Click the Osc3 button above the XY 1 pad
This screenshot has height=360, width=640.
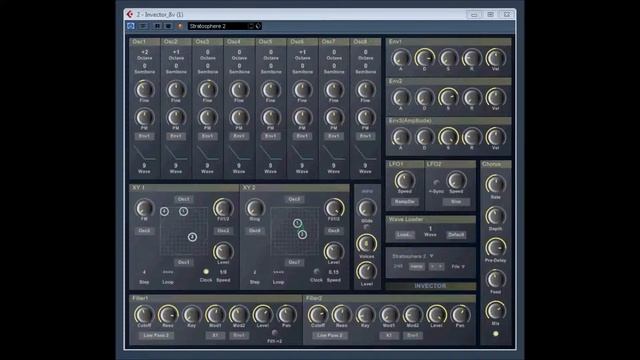[184, 199]
